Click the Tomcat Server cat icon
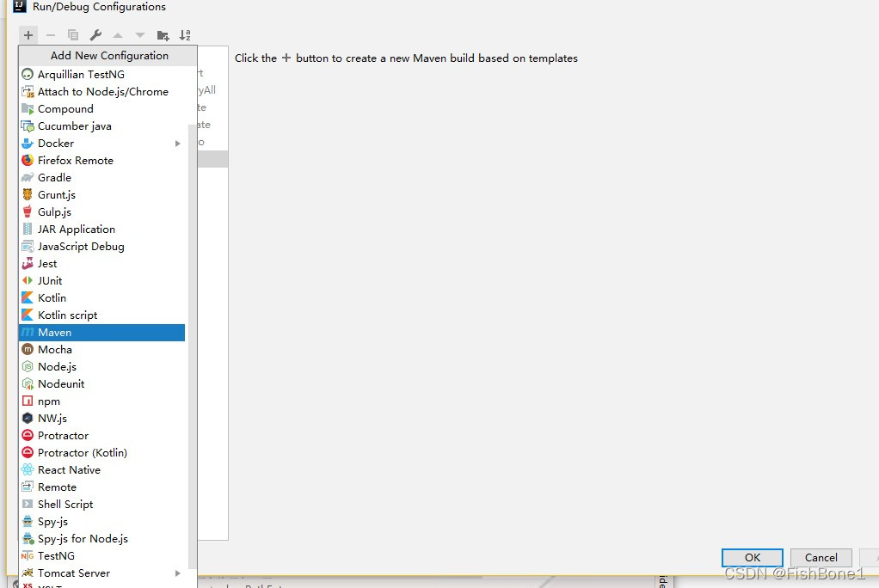This screenshot has height=588, width=879. click(28, 573)
